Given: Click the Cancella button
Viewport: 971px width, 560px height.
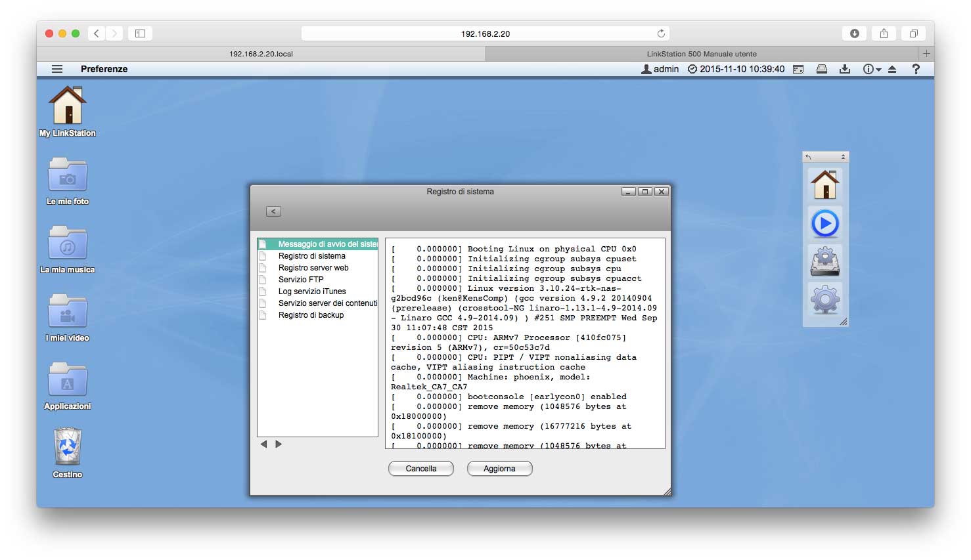Looking at the screenshot, I should [x=421, y=469].
